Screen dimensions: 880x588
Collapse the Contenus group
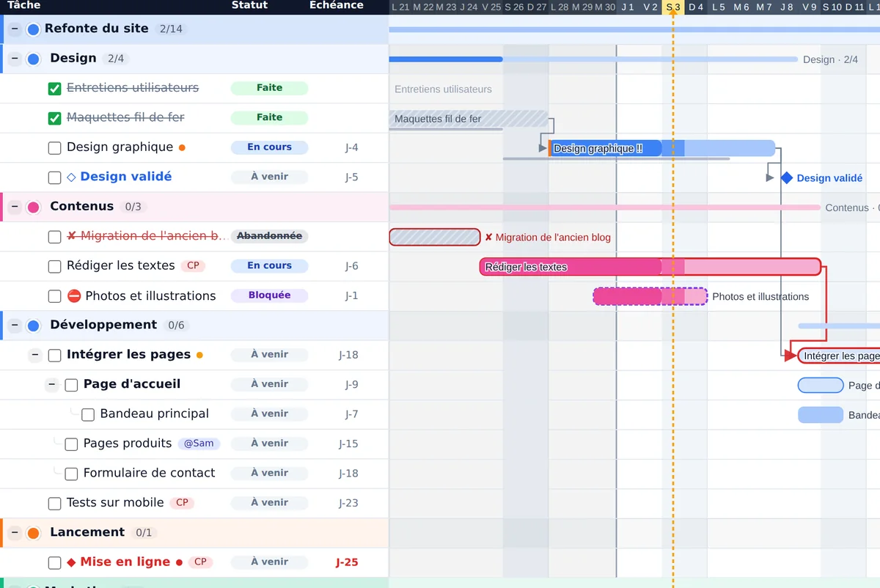click(15, 207)
